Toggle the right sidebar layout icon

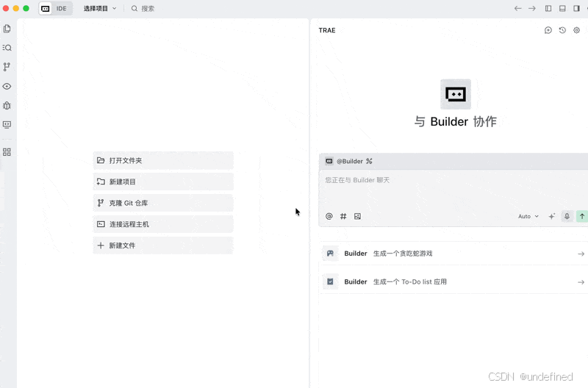pyautogui.click(x=577, y=8)
